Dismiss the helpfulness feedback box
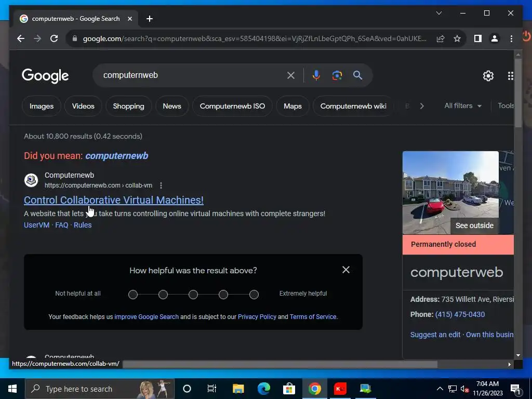The image size is (532, 399). pyautogui.click(x=345, y=270)
